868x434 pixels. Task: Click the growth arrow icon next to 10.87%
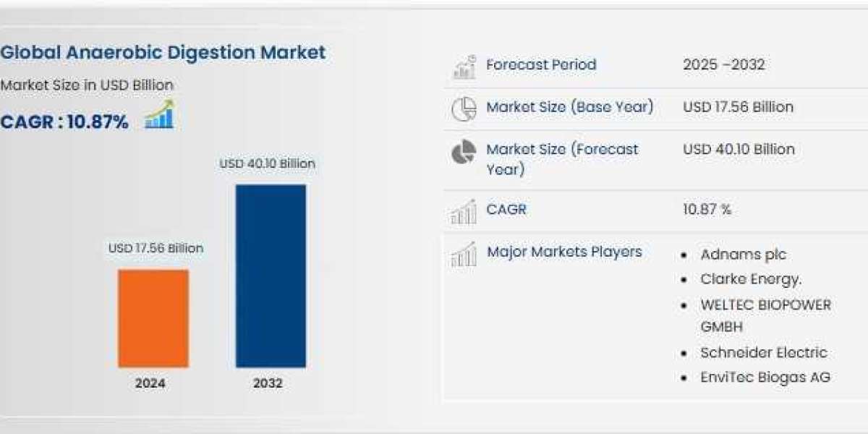pyautogui.click(x=159, y=116)
